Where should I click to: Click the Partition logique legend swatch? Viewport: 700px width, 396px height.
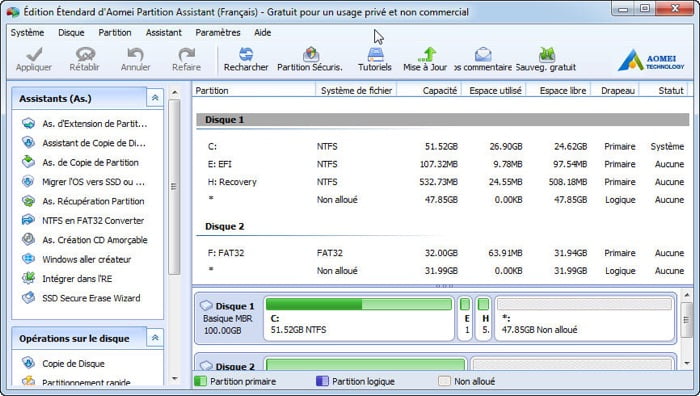(322, 381)
